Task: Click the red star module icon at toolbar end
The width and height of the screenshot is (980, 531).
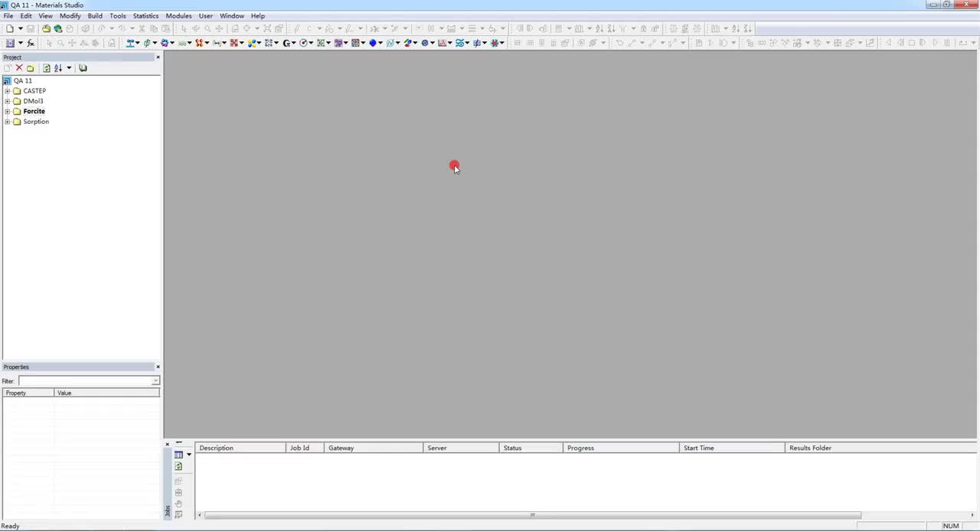Action: point(495,43)
